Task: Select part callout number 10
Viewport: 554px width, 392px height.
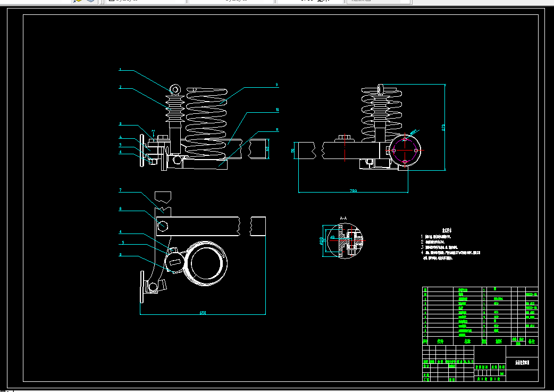Action: coord(277,110)
